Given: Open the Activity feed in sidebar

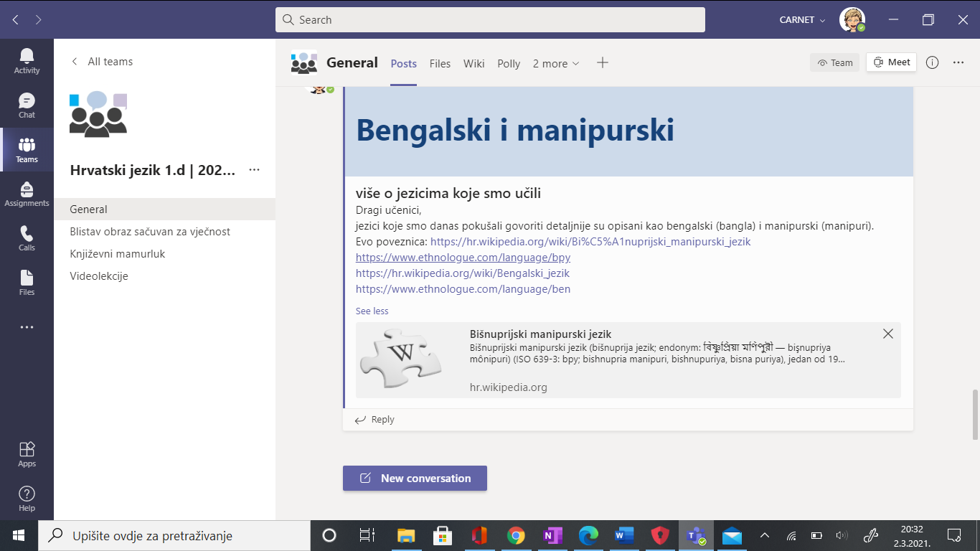Looking at the screenshot, I should pyautogui.click(x=27, y=61).
